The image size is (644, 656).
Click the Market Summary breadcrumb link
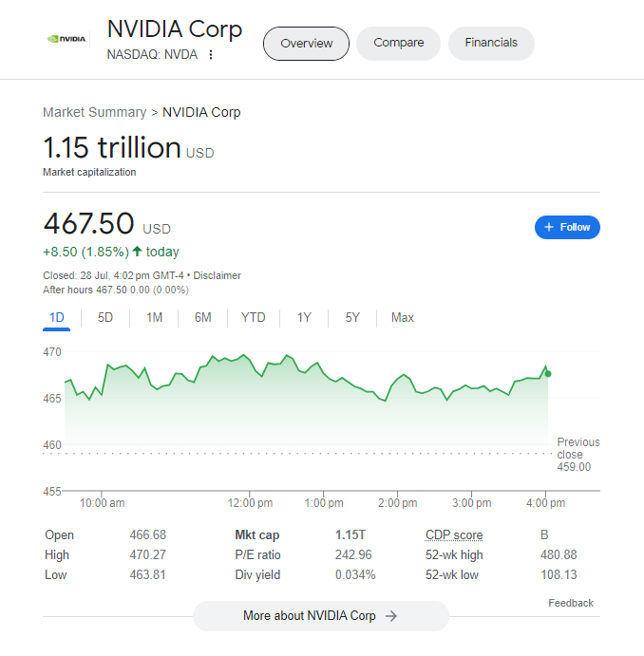coord(94,112)
